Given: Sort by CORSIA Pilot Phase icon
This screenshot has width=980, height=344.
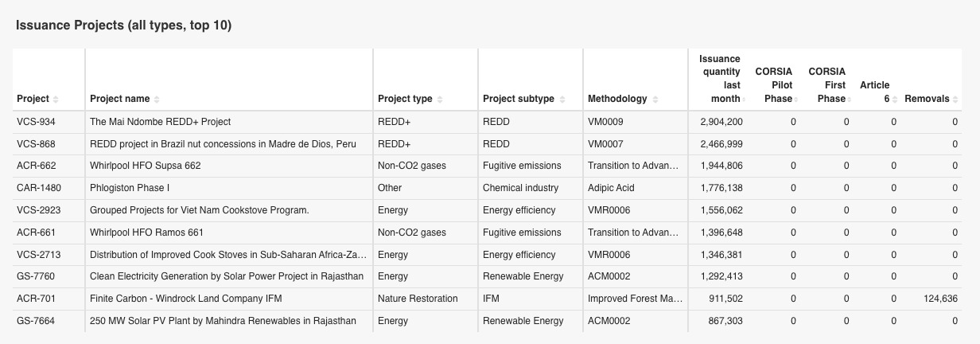Looking at the screenshot, I should click(x=796, y=100).
